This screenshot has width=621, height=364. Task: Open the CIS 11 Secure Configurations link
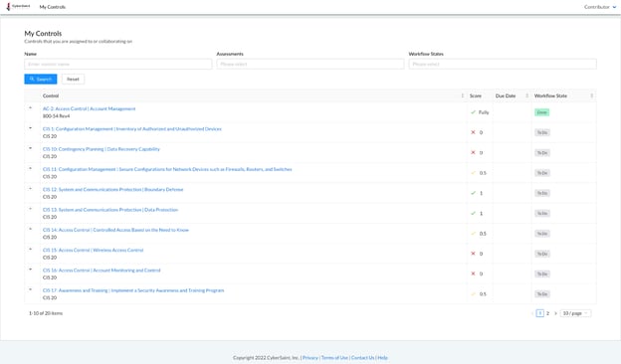click(x=167, y=169)
